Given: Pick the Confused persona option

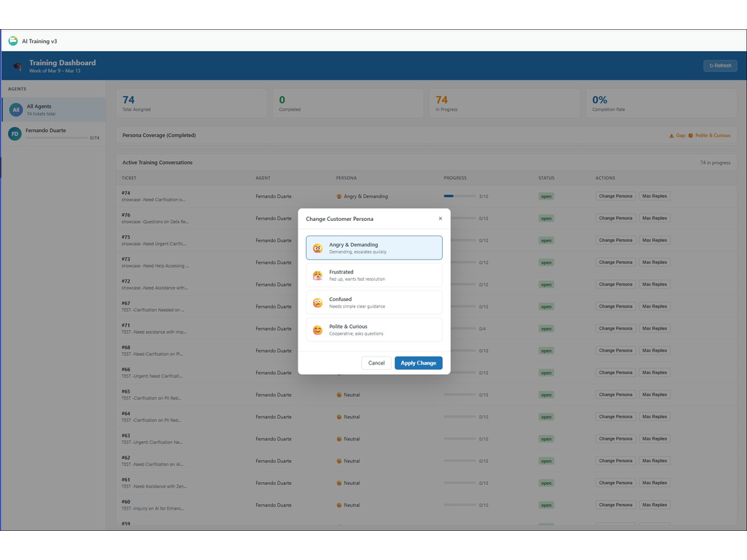Looking at the screenshot, I should coord(373,303).
